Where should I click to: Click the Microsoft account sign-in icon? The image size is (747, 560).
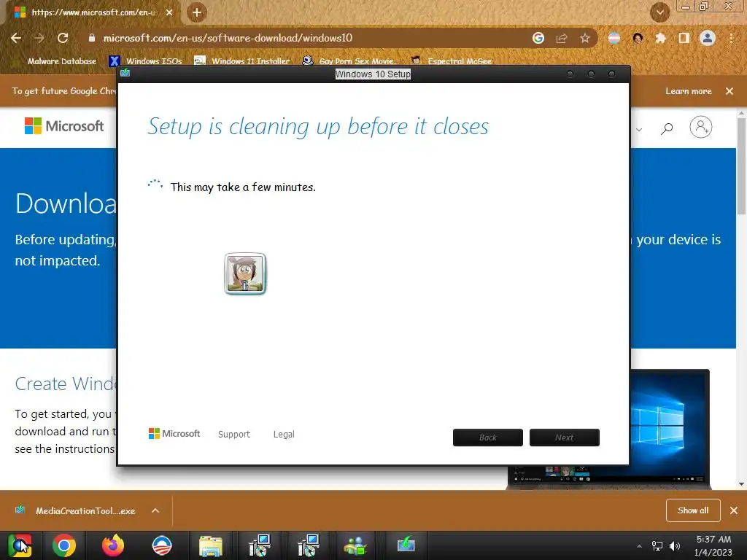701,127
